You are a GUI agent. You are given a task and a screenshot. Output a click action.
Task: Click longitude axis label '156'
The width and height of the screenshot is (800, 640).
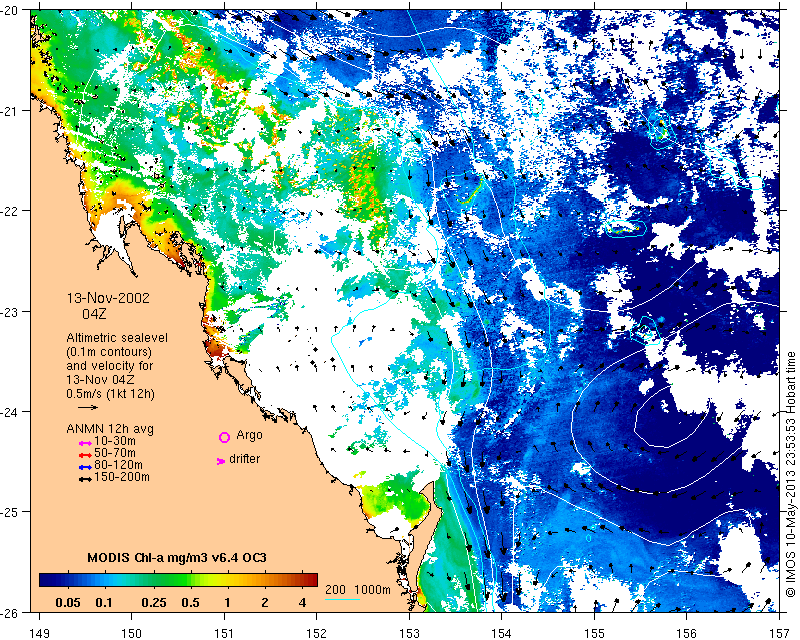tap(686, 633)
